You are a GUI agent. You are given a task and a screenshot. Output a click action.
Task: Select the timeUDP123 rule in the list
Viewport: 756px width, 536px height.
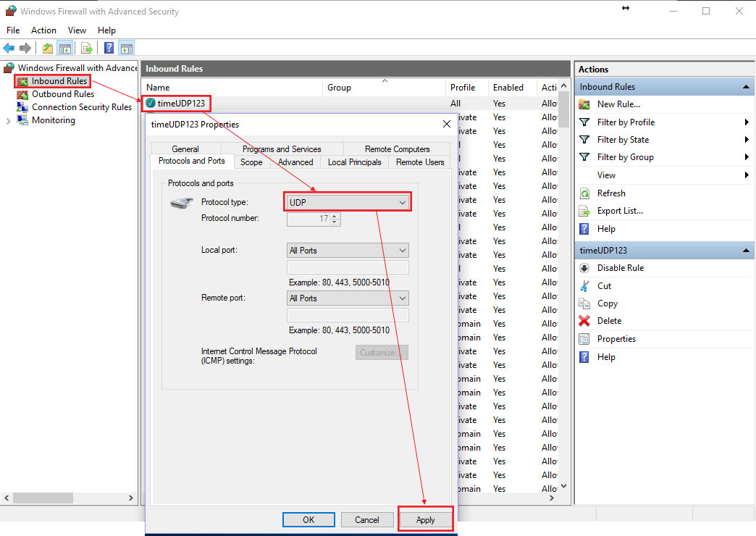coord(181,104)
